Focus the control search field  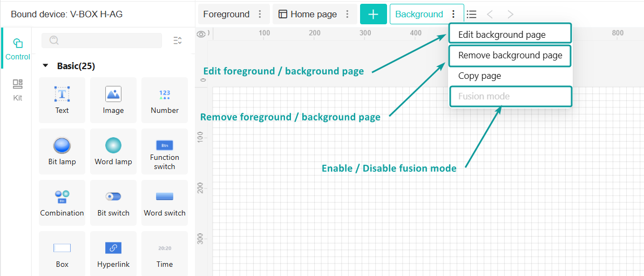[x=102, y=41]
